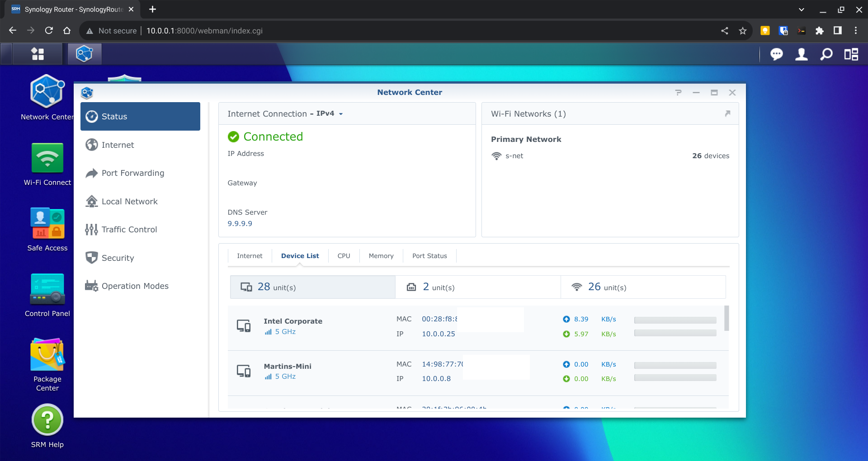Open a new browser tab
Viewport: 868px width, 461px height.
coord(152,9)
